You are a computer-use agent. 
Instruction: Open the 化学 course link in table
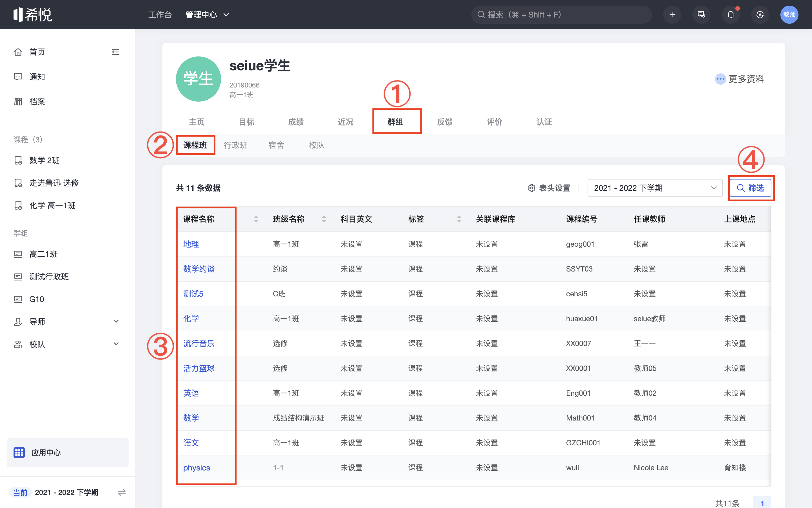pyautogui.click(x=191, y=319)
